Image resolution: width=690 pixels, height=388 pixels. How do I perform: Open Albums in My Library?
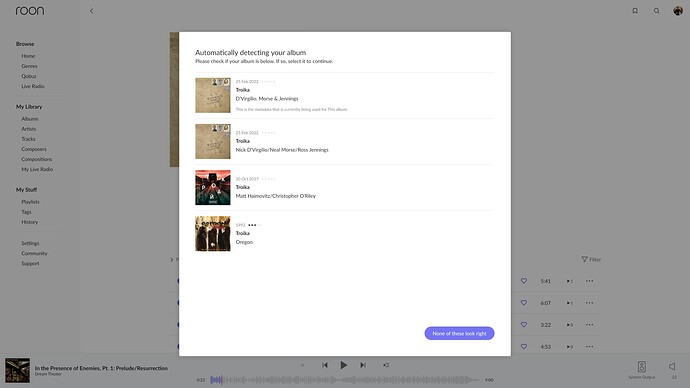[x=30, y=119]
